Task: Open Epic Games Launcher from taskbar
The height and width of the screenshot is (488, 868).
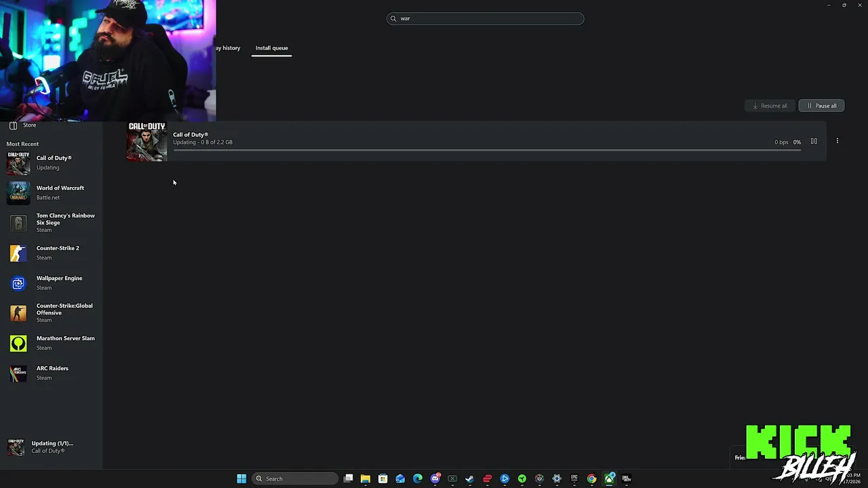Action: [574, 479]
